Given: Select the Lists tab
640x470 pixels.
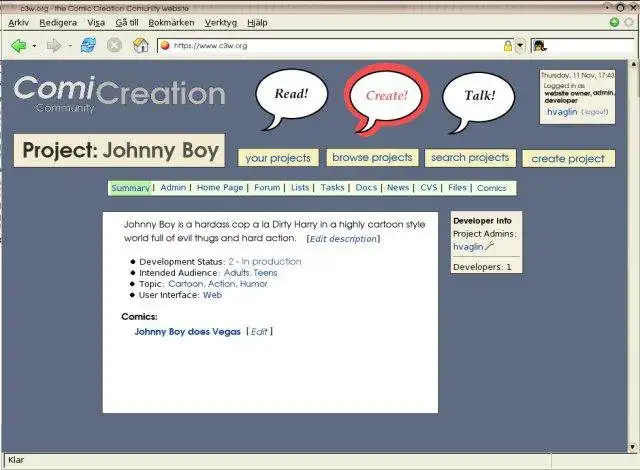Looking at the screenshot, I should [x=300, y=187].
